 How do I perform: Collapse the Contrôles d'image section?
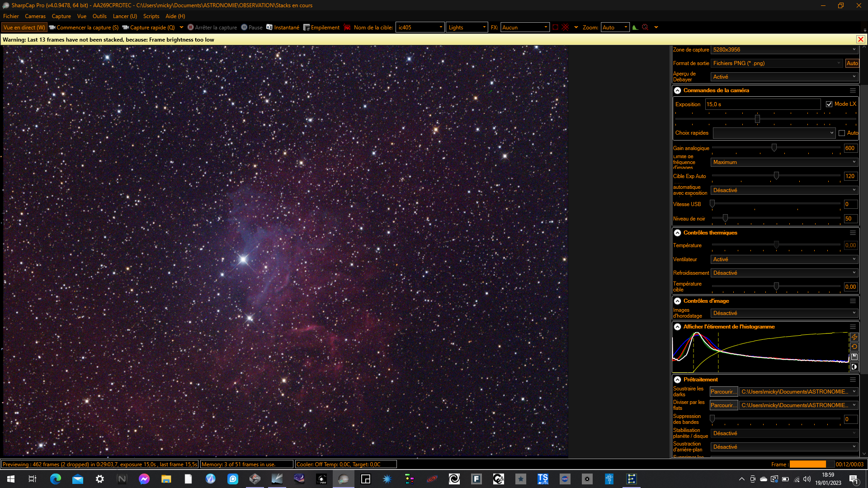click(678, 301)
